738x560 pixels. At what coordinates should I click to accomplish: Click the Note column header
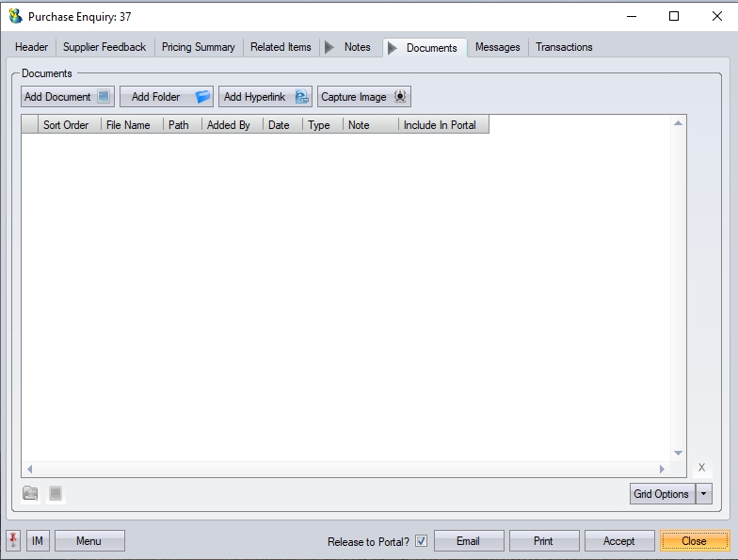pos(371,125)
